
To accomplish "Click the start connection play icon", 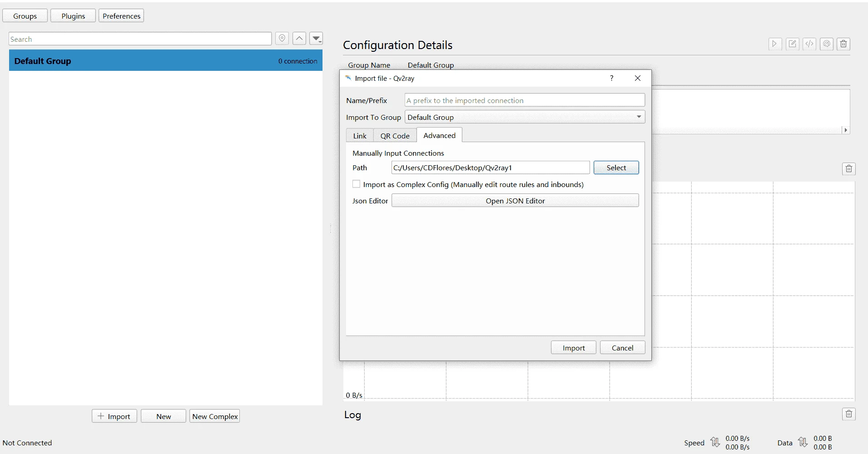I will 775,44.
